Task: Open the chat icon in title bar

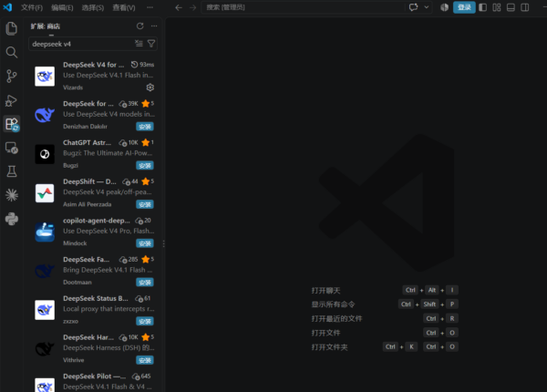Action: [413, 7]
